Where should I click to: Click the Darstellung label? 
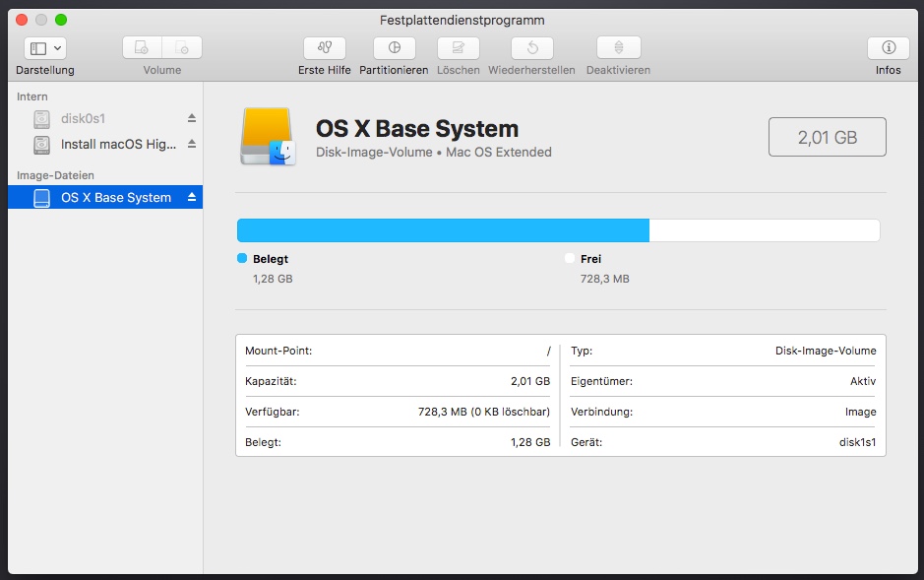point(45,70)
